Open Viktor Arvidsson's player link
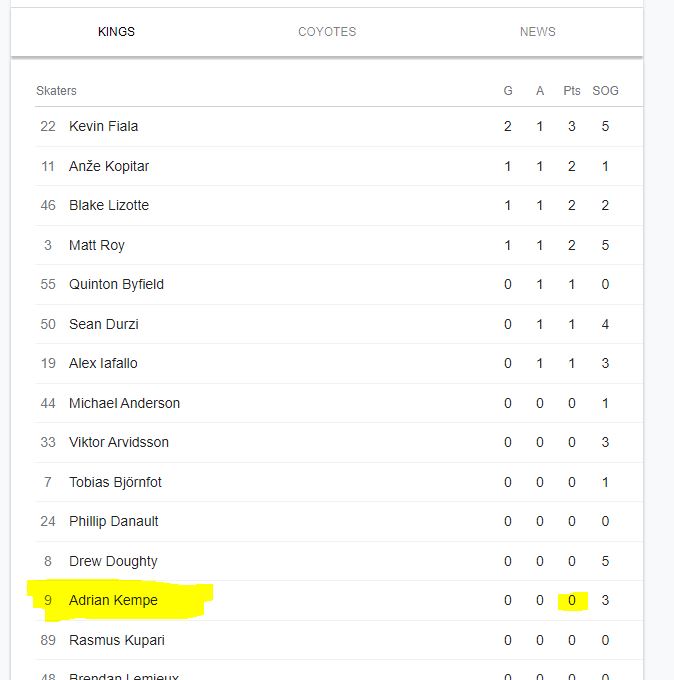Screen dimensions: 674x680 click(119, 442)
